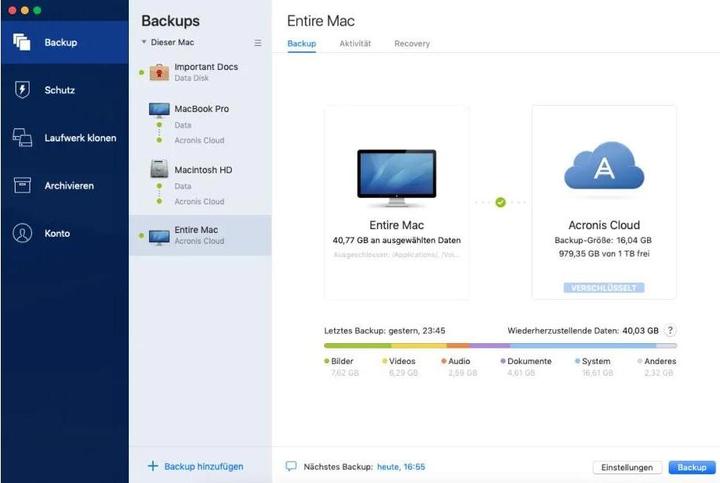Click the Dokumente legend color dot
Viewport: 720px width, 483px height.
pyautogui.click(x=503, y=361)
